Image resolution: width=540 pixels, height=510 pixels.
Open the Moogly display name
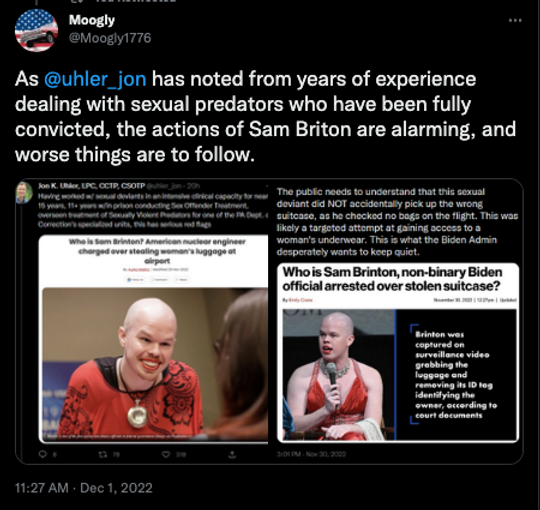pyautogui.click(x=92, y=20)
